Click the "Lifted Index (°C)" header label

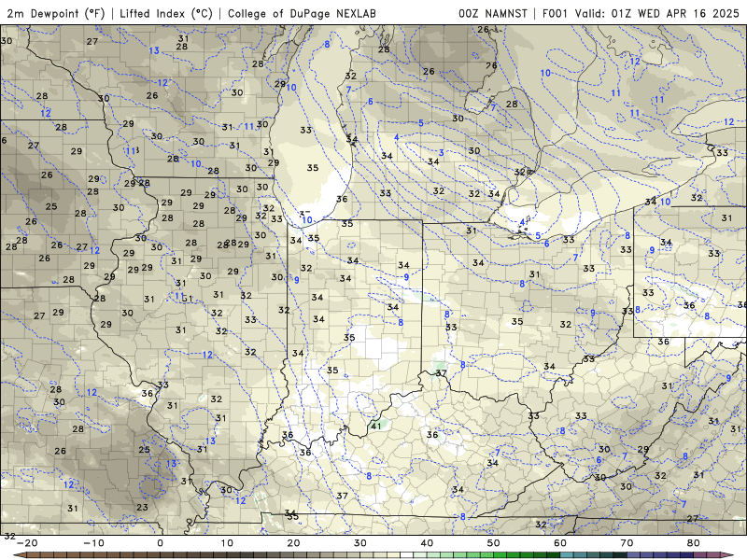[166, 14]
